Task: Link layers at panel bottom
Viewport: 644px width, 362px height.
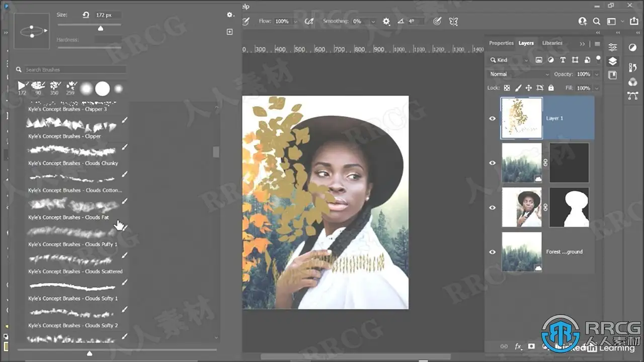Action: coord(504,346)
